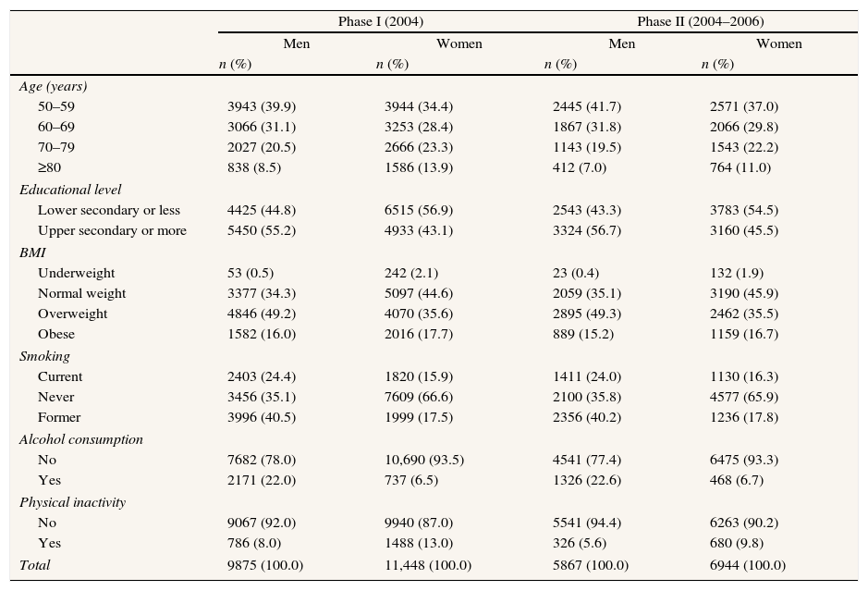The width and height of the screenshot is (868, 591).
Task: Click the Phase II (2004–2006) column header
Action: [x=700, y=21]
